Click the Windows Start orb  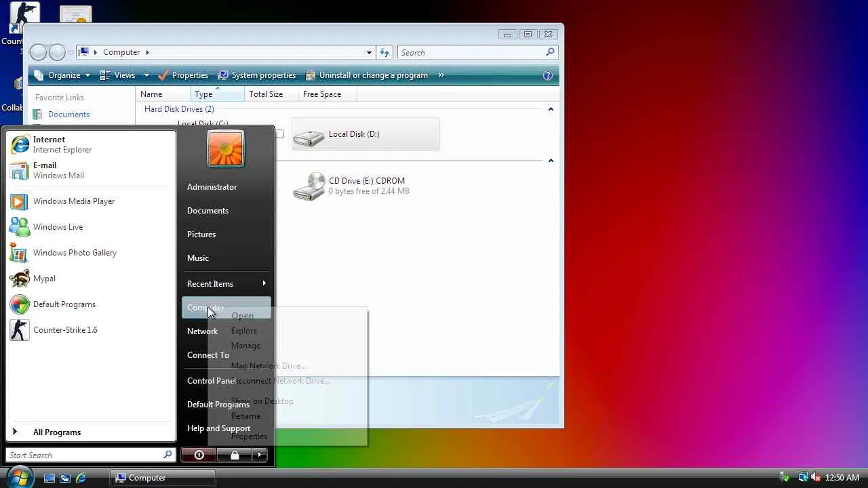pos(18,477)
